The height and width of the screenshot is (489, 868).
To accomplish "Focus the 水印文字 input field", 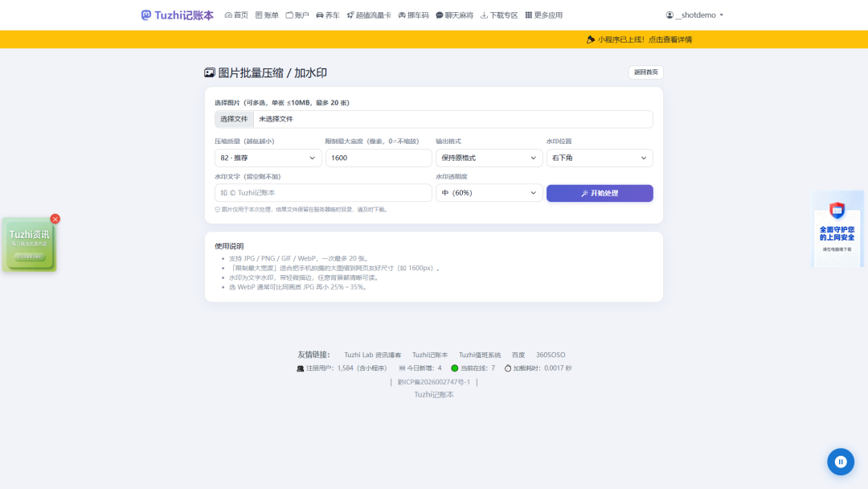I will (x=323, y=193).
